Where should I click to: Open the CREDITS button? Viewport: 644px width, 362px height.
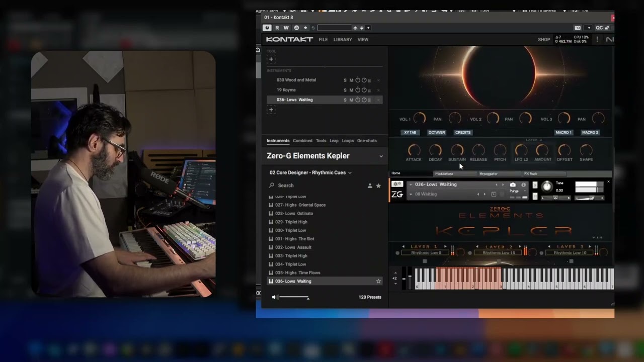pos(462,133)
